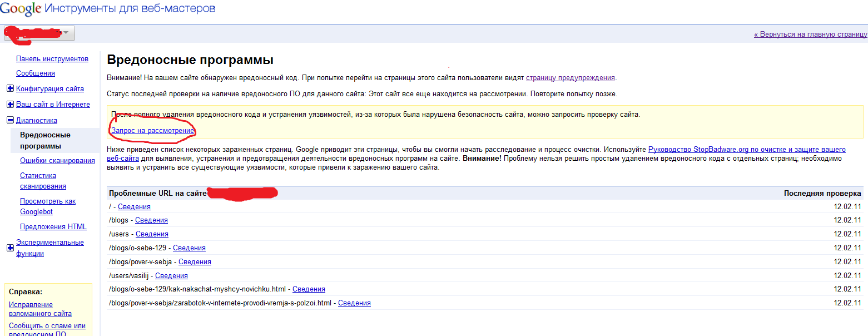Click Запрос на рассмотрение link

point(152,131)
